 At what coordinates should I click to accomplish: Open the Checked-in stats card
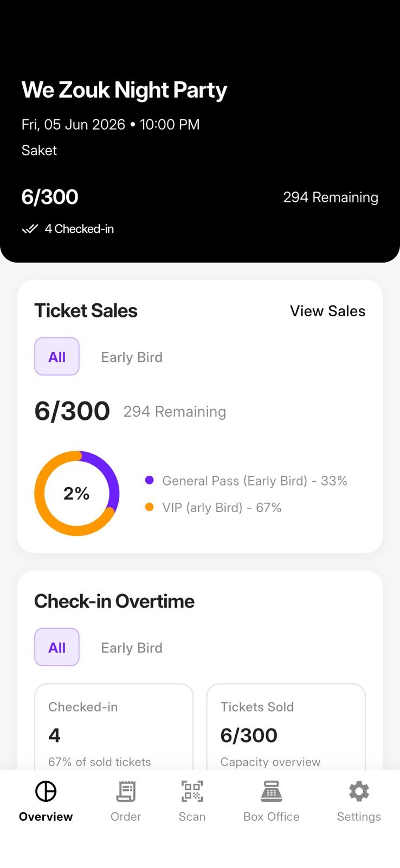[x=114, y=726]
